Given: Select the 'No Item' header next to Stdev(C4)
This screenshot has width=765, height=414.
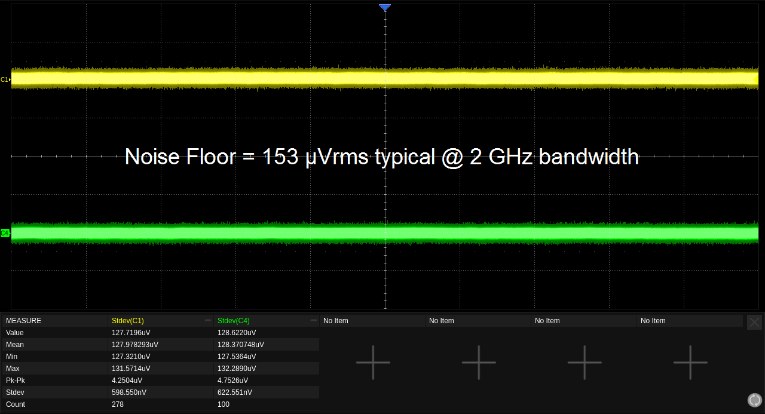Looking at the screenshot, I should click(336, 320).
